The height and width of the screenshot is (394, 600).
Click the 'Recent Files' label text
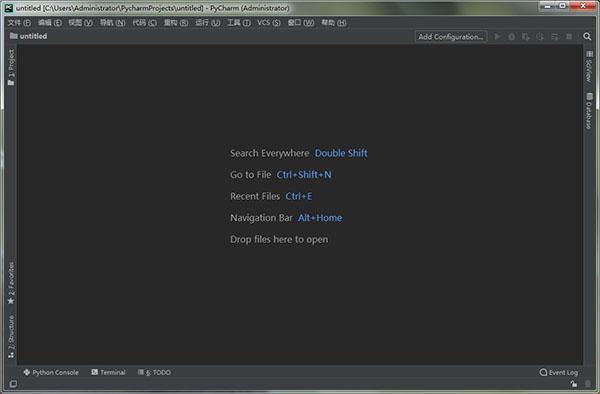pos(255,196)
